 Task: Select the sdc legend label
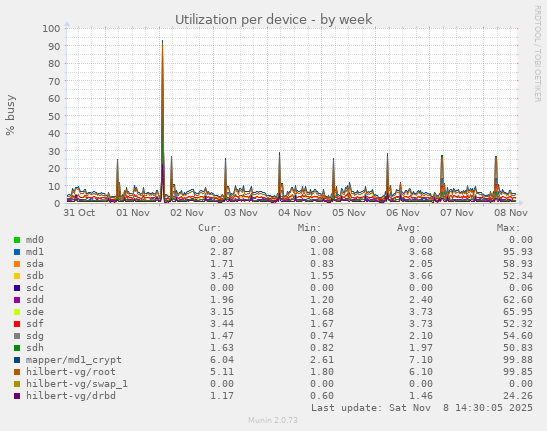point(35,288)
